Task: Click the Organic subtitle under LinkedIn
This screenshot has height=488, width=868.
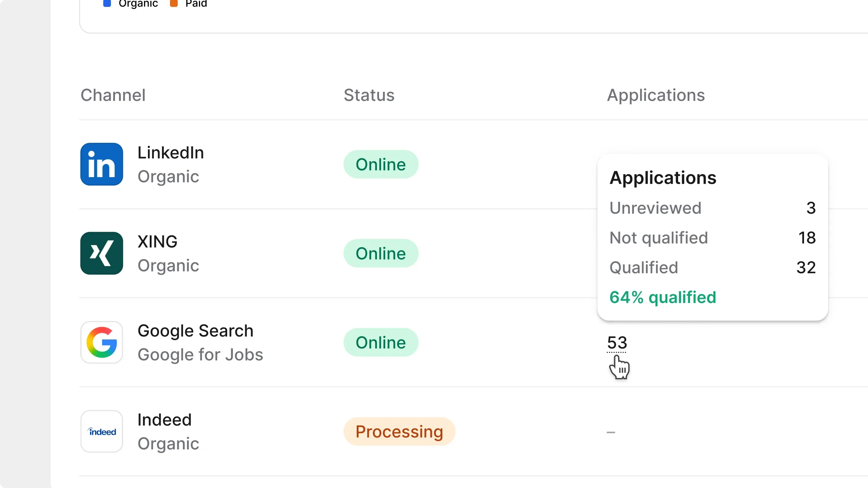Action: [168, 177]
